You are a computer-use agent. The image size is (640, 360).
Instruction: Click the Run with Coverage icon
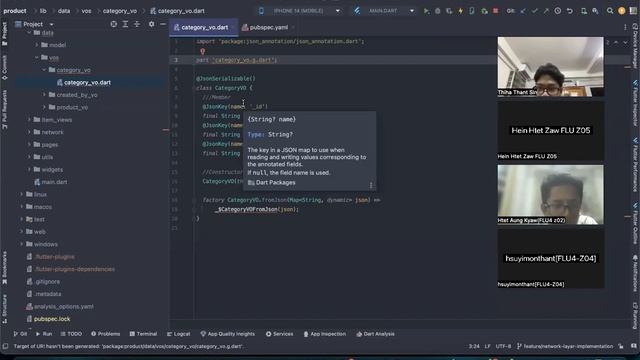tap(449, 11)
